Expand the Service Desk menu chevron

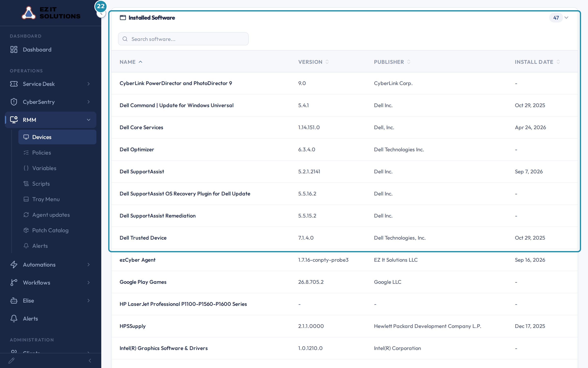click(x=89, y=84)
